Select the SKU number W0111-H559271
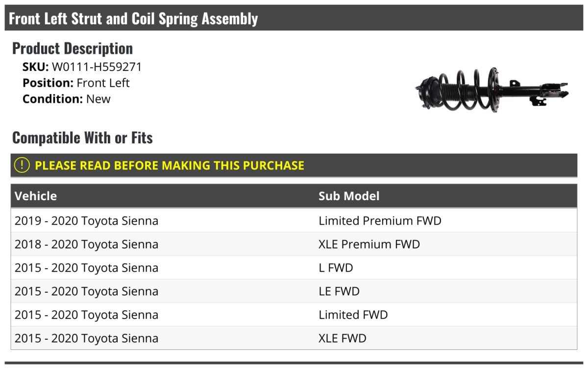The image size is (588, 369). coord(97,67)
